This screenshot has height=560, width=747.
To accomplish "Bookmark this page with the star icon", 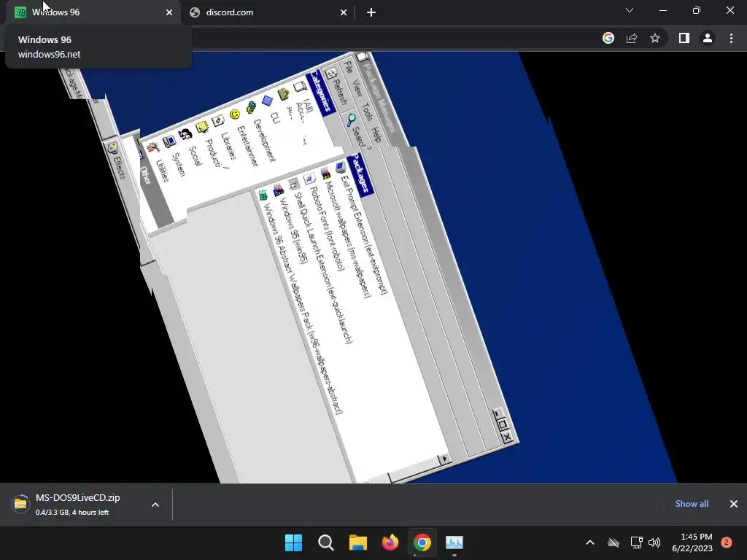I will tap(655, 38).
